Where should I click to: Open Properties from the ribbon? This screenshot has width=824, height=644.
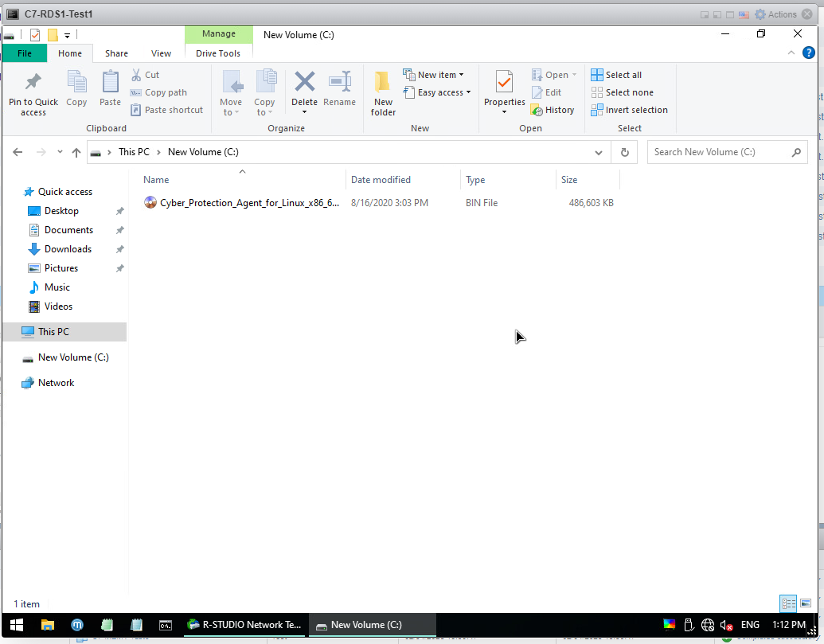pyautogui.click(x=504, y=83)
